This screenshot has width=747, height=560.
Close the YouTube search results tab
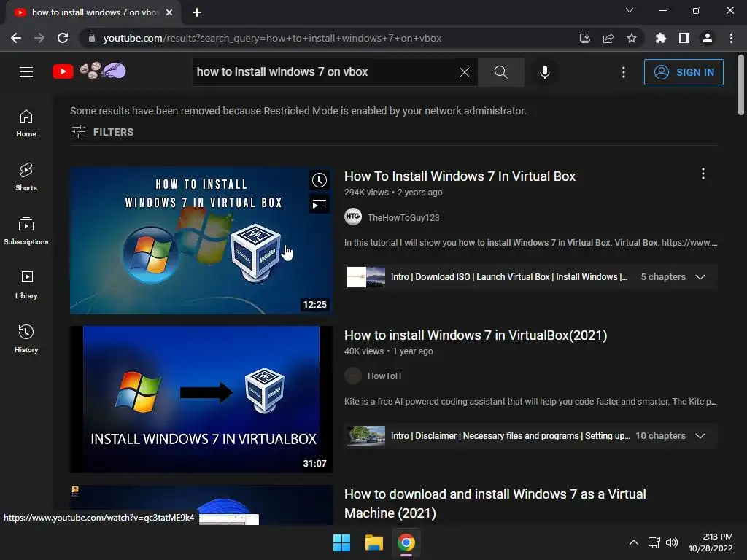169,12
